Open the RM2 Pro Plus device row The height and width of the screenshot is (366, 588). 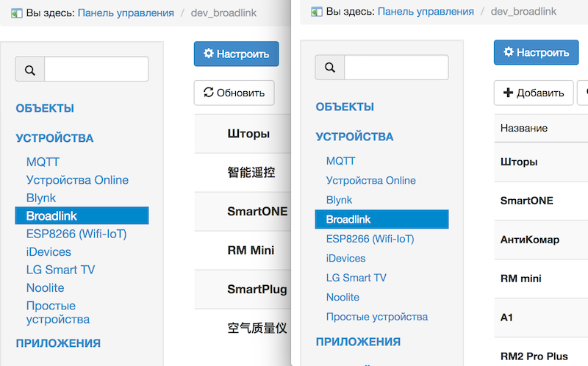(x=534, y=356)
